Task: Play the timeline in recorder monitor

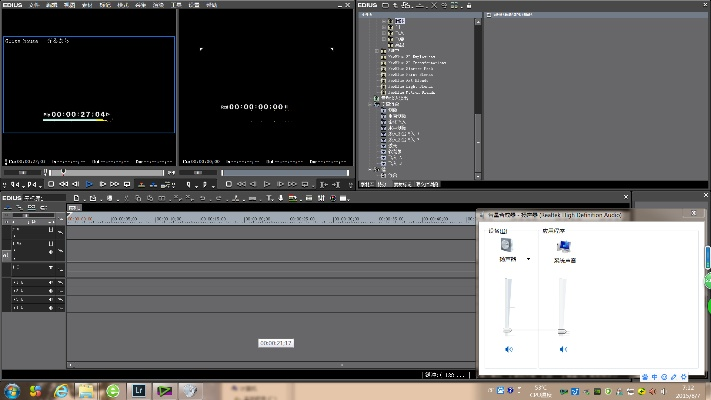Action: pyautogui.click(x=267, y=184)
